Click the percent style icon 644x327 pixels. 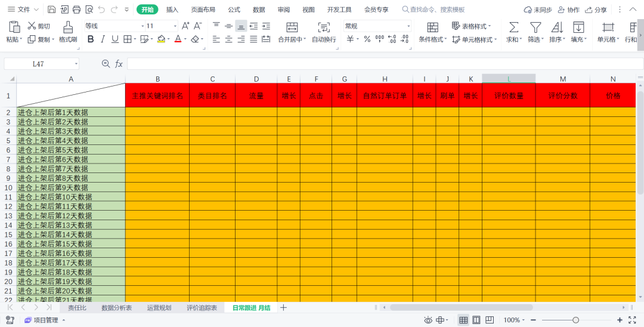pos(367,39)
